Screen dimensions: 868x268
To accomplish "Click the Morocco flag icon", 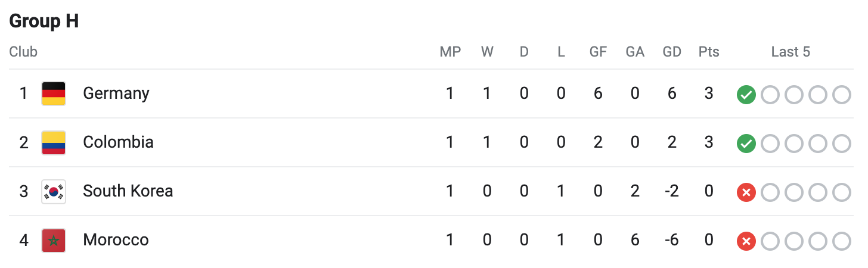I will tap(54, 240).
